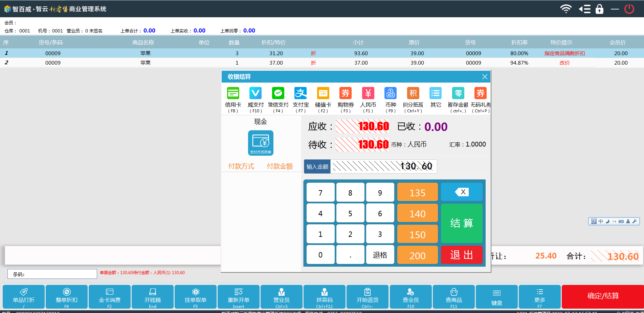Click the power button in title bar
The image size is (644, 313).
629,9
